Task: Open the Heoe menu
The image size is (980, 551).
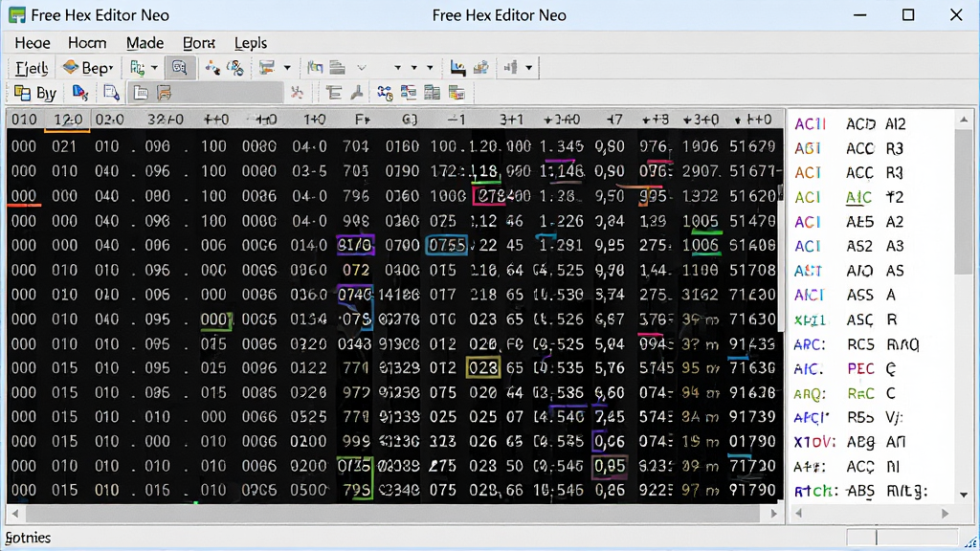Action: pos(32,43)
